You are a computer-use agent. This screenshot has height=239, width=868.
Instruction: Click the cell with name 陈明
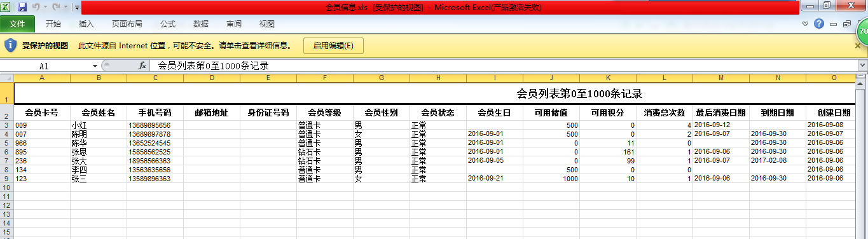pos(99,134)
